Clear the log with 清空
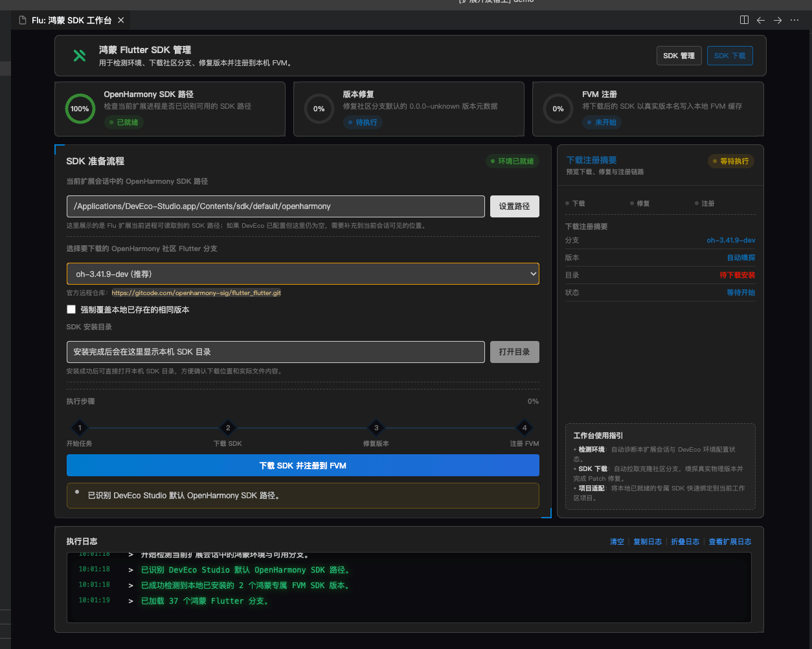This screenshot has width=812, height=649. click(x=617, y=542)
